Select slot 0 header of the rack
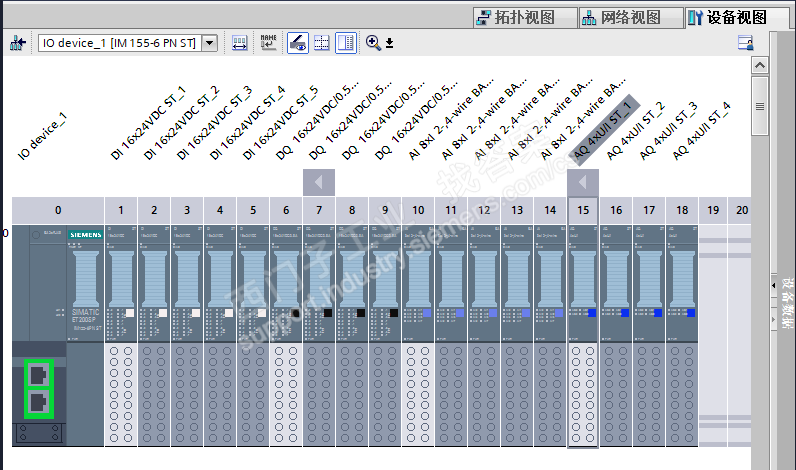 click(58, 210)
